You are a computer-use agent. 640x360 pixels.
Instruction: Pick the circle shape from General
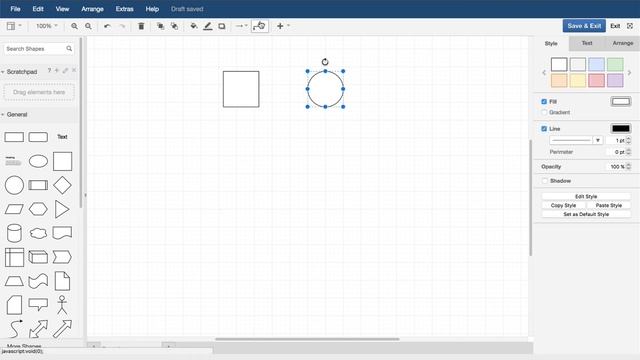[x=14, y=185]
